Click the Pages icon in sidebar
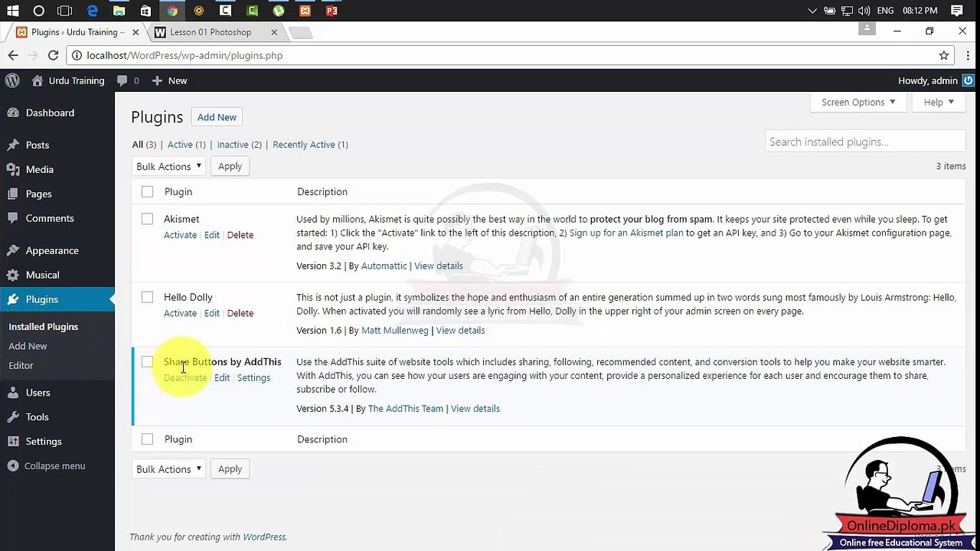The height and width of the screenshot is (551, 980). 13,194
